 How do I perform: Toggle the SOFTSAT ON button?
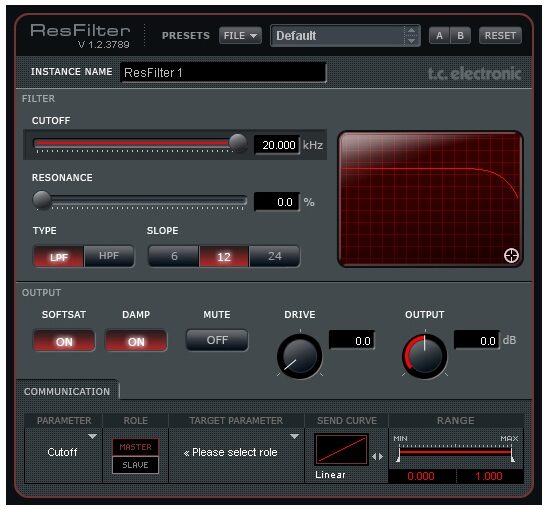pos(64,341)
